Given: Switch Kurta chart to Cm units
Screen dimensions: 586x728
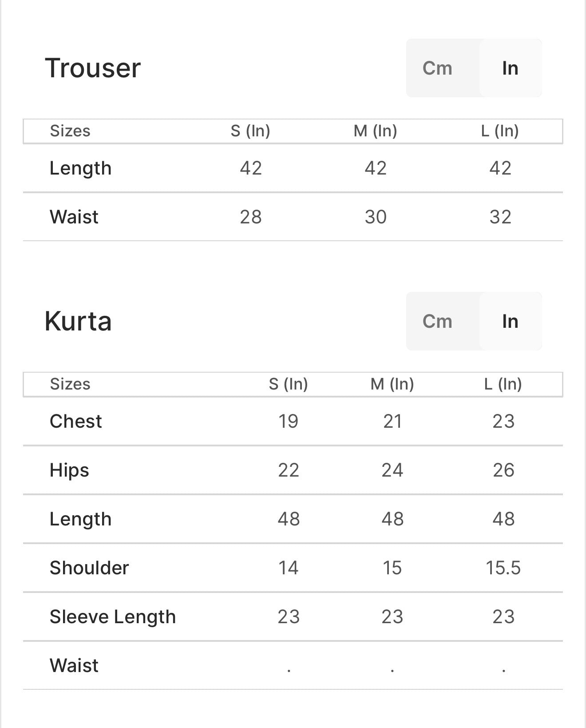Looking at the screenshot, I should point(437,321).
